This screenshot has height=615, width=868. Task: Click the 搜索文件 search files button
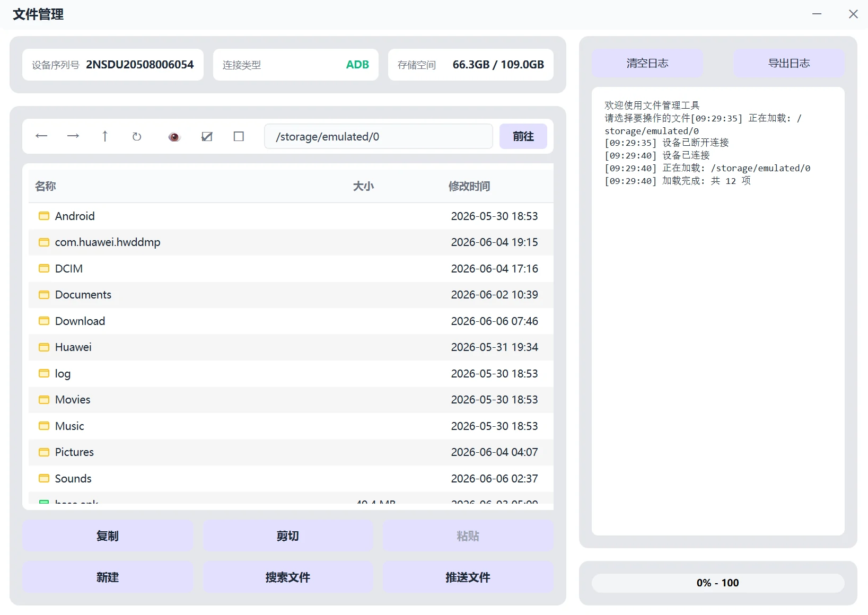pos(288,577)
